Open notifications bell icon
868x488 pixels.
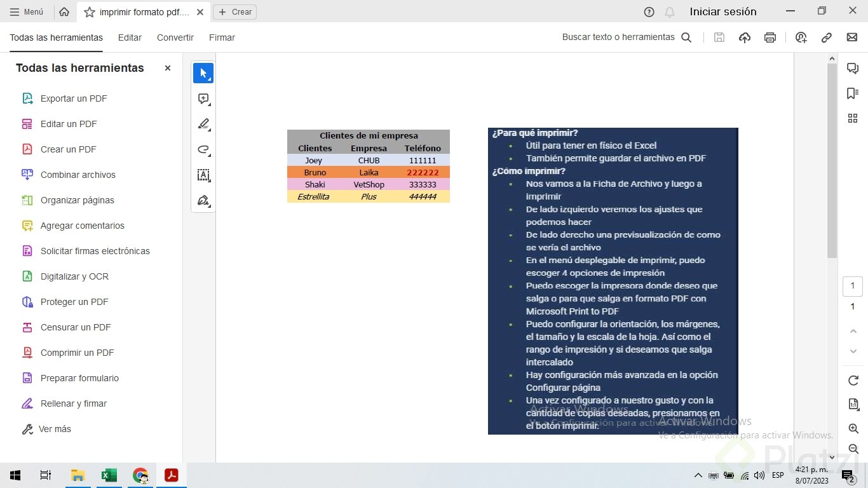pyautogui.click(x=670, y=11)
